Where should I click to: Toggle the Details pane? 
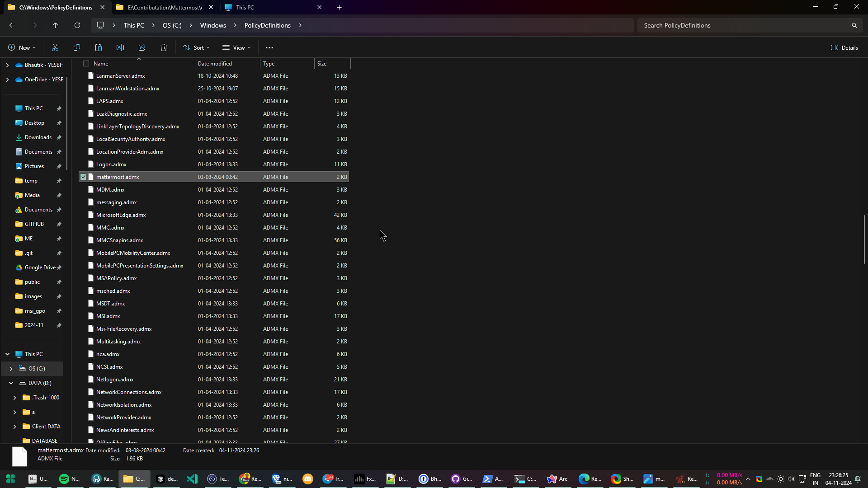[x=844, y=47]
